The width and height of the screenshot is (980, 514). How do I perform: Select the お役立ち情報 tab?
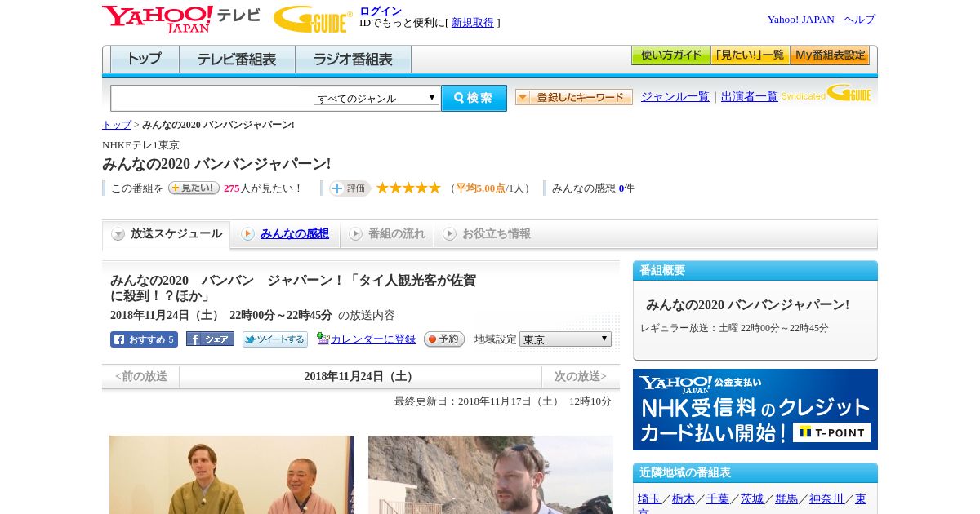[x=487, y=234]
